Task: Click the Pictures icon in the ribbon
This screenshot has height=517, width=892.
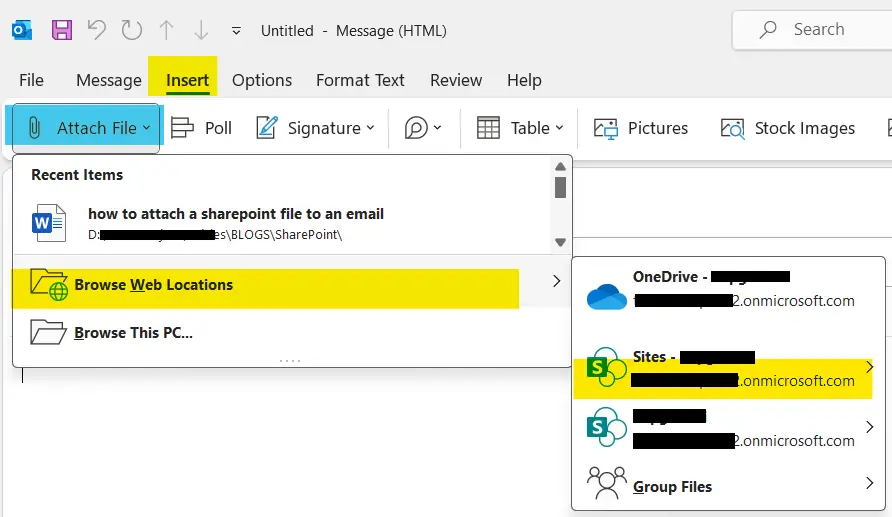Action: pos(606,129)
